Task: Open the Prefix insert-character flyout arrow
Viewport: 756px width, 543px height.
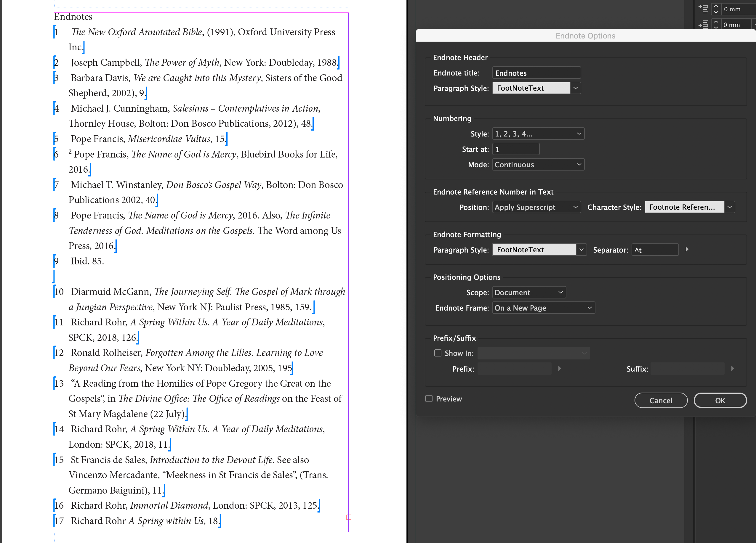Action: pos(560,368)
